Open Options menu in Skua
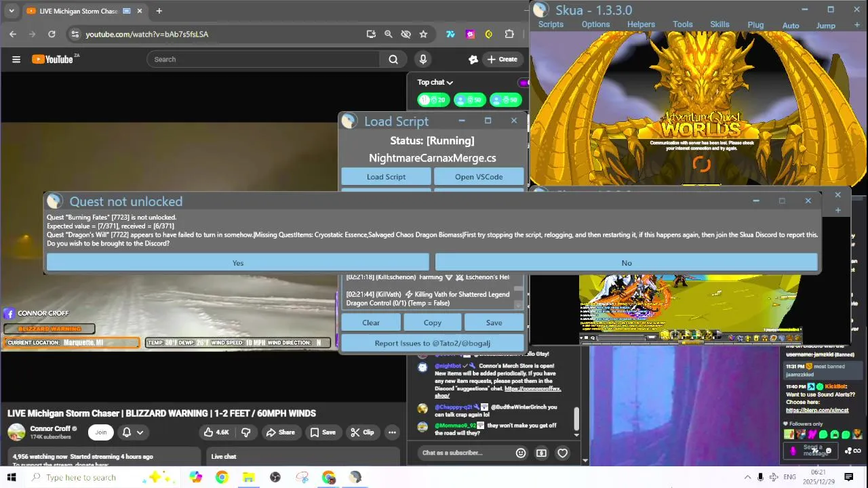The height and width of the screenshot is (488, 868). pos(595,24)
